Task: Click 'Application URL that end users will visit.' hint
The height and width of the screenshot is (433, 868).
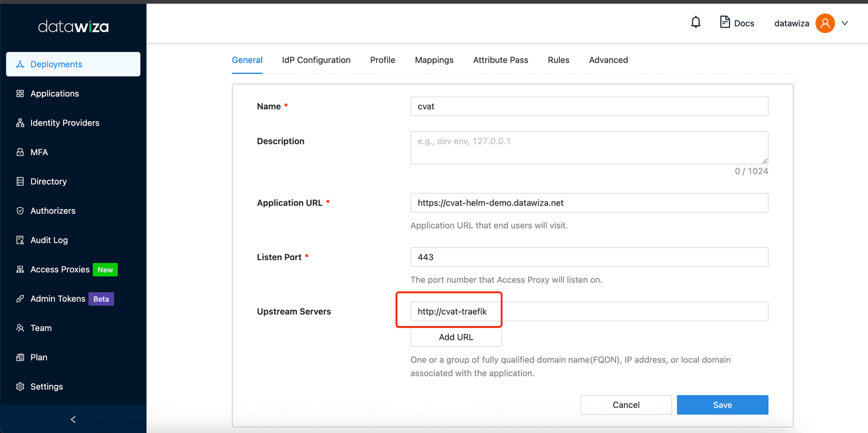Action: pos(489,225)
